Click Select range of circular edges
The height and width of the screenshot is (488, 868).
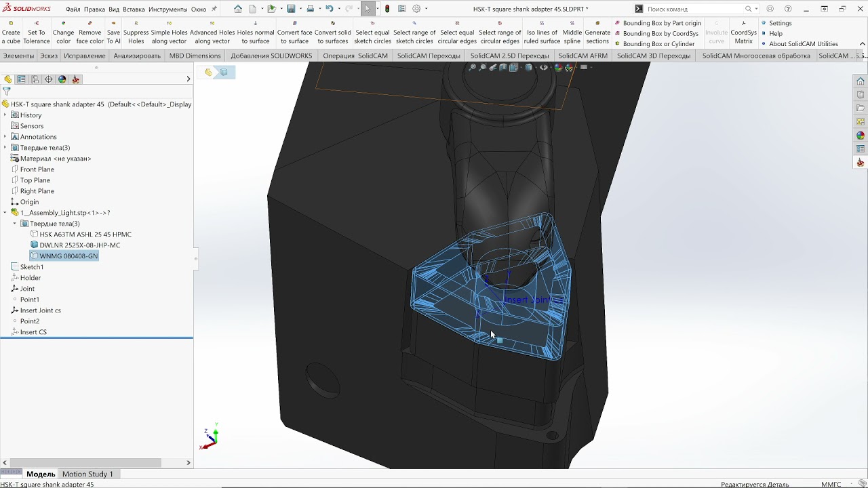point(500,32)
